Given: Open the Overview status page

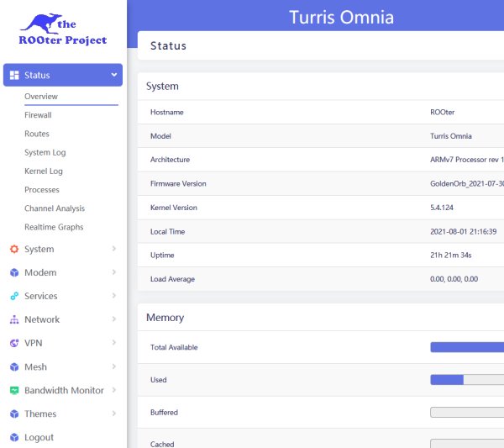Looking at the screenshot, I should pos(41,96).
